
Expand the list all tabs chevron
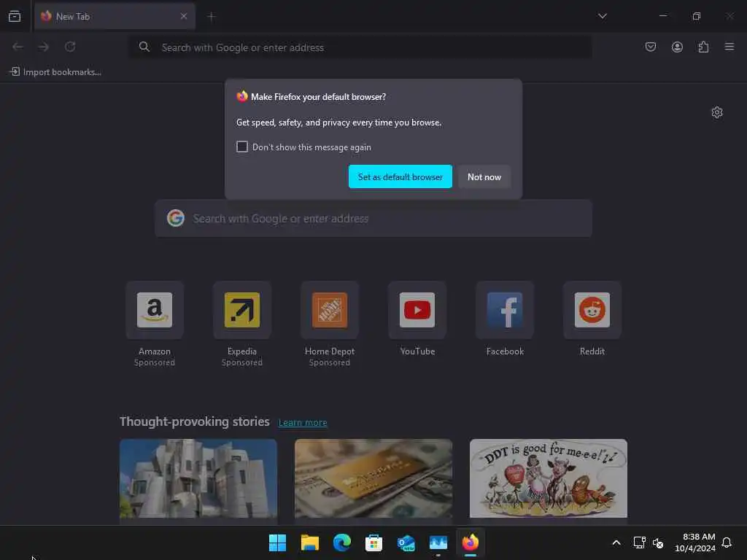(x=602, y=16)
